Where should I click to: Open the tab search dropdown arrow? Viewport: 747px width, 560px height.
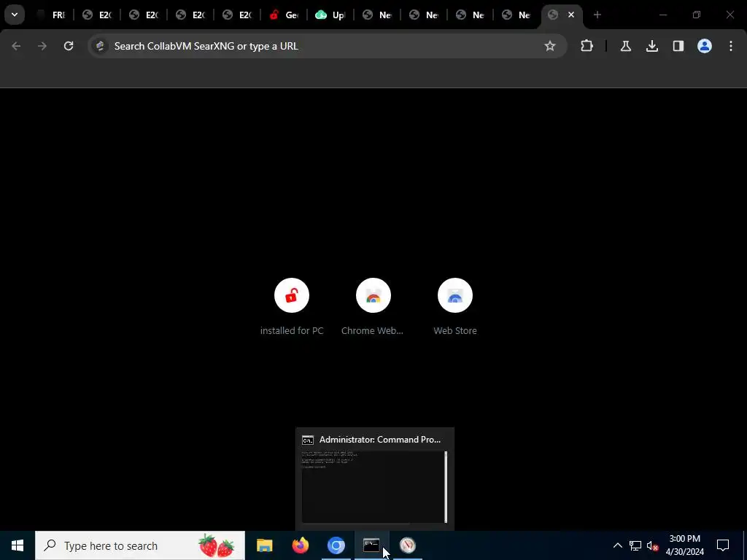tap(15, 15)
